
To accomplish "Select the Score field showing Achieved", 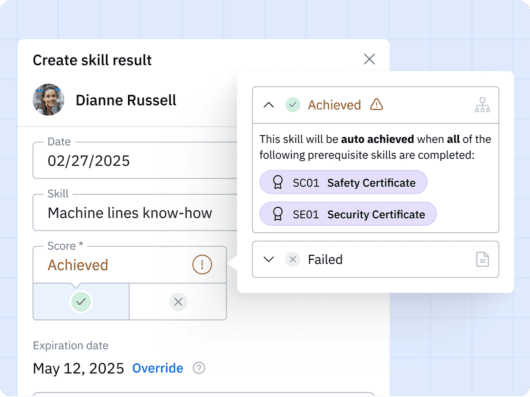I will pyautogui.click(x=129, y=265).
